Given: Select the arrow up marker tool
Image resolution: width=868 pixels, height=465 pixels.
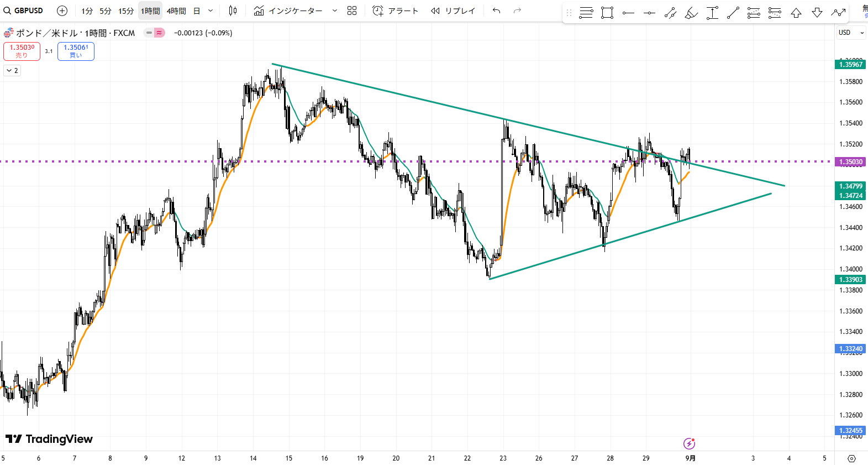Looking at the screenshot, I should pos(796,13).
